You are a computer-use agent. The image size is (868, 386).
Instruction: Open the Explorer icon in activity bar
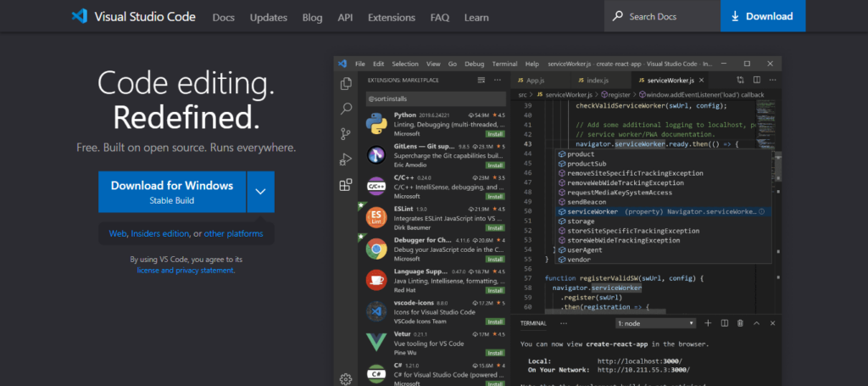pyautogui.click(x=346, y=83)
